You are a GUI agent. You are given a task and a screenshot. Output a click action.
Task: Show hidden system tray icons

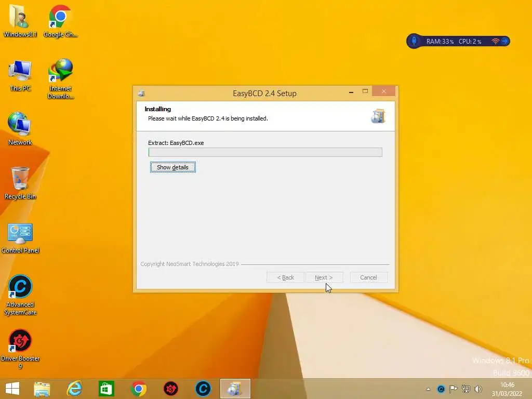click(428, 389)
